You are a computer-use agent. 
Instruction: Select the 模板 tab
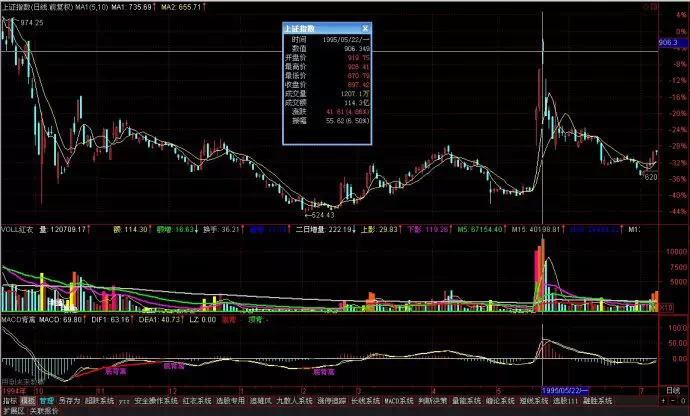tap(28, 401)
